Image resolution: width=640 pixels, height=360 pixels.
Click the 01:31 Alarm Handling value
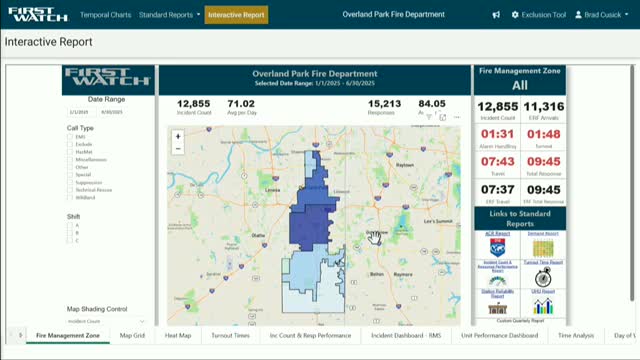497,134
